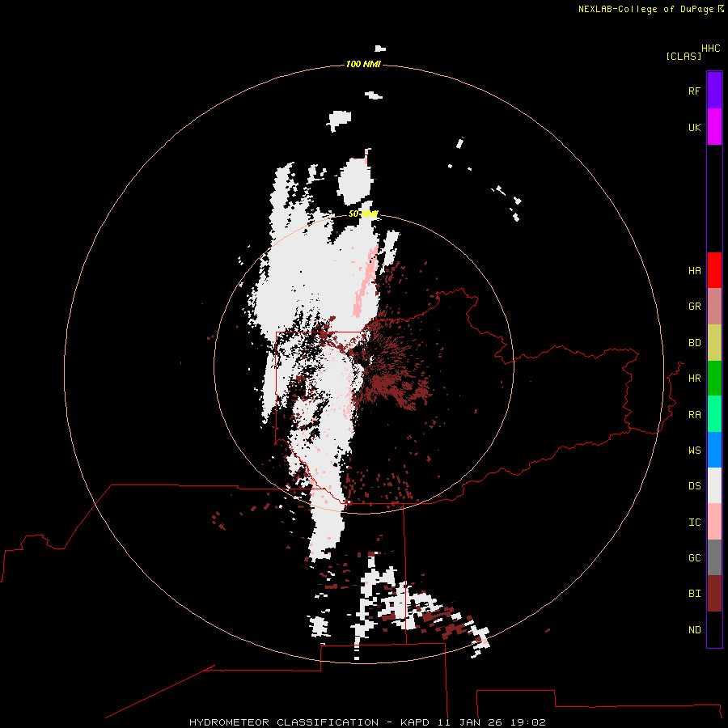Click the BD legend label
Screen dimensions: 728x728
point(694,343)
